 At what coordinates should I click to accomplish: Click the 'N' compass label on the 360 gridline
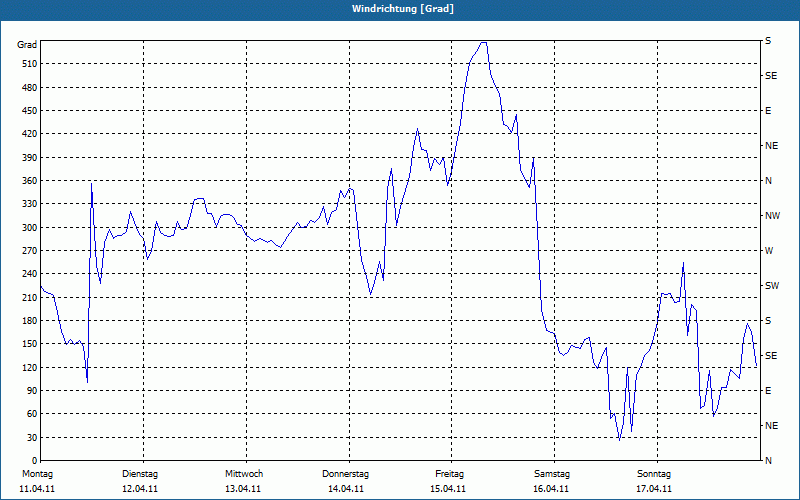768,181
